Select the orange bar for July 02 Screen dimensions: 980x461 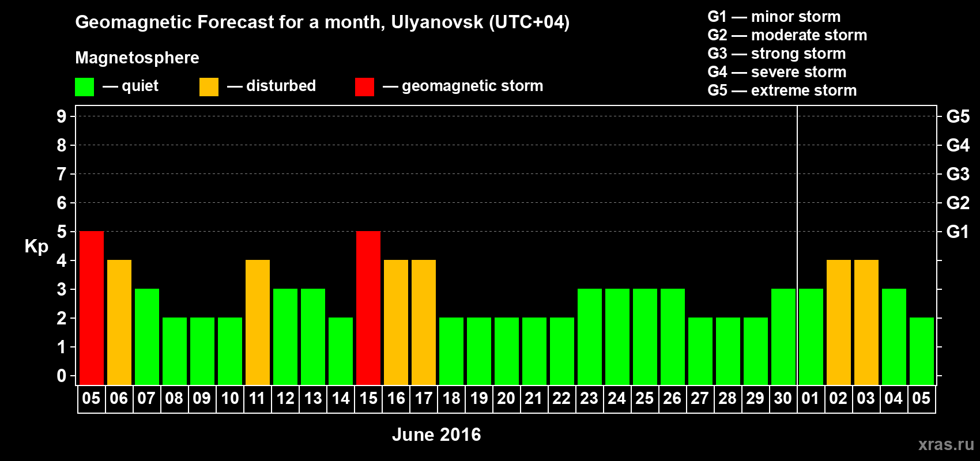coord(839,322)
